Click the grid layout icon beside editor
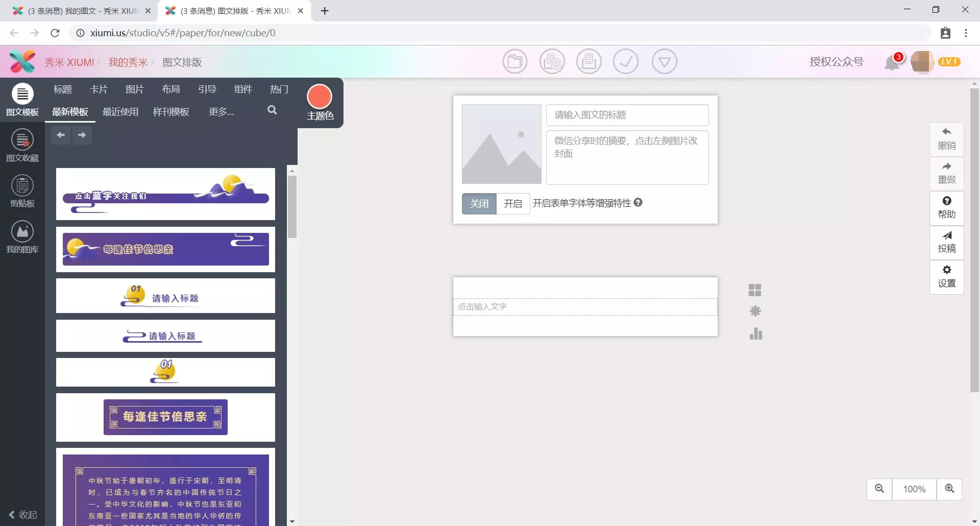Viewport: 980px width, 526px height. (755, 290)
